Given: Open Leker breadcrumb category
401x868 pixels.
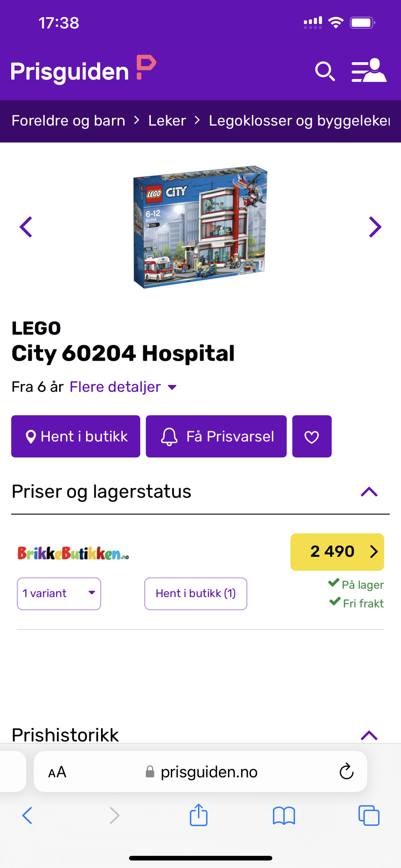Looking at the screenshot, I should [x=167, y=121].
